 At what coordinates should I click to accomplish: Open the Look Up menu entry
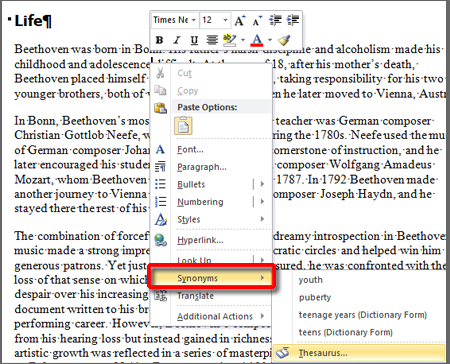(x=194, y=260)
